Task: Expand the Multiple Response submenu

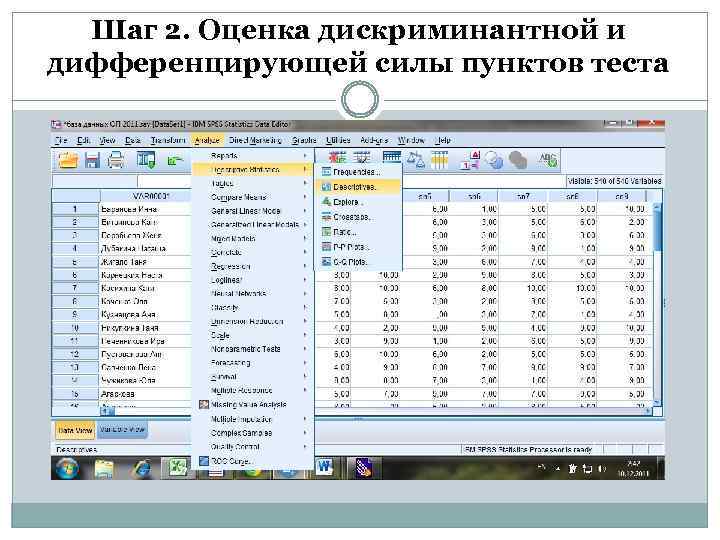Action: pos(253,390)
